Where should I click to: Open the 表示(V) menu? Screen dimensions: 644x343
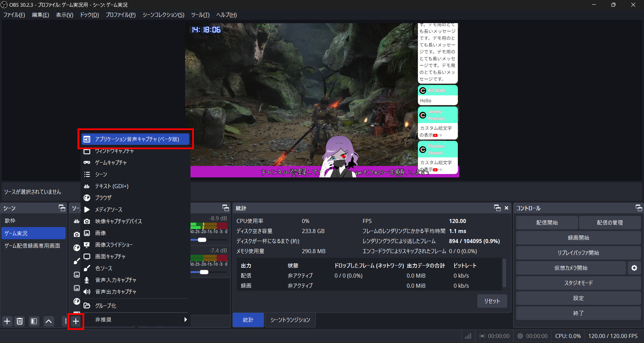click(64, 15)
